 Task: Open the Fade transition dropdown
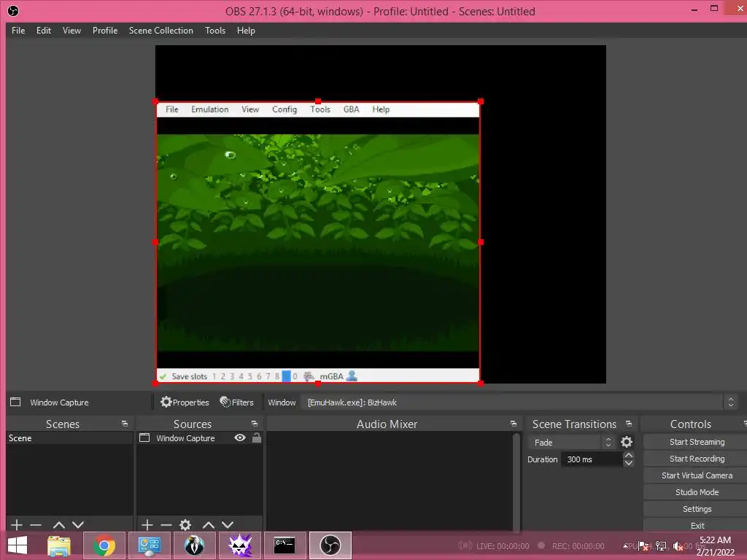[x=571, y=443]
